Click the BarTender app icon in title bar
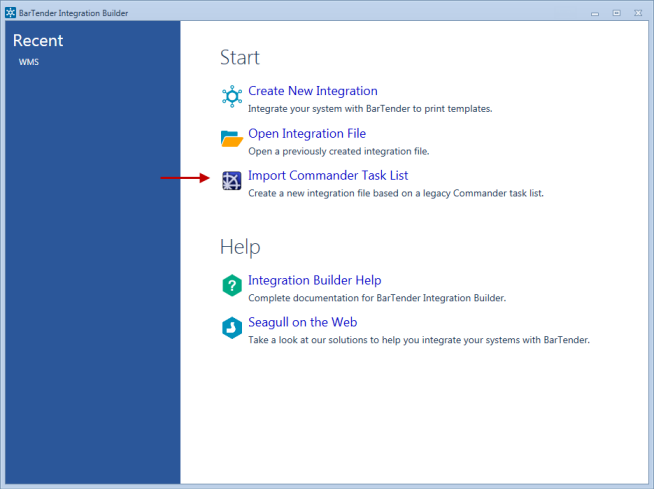The width and height of the screenshot is (654, 489). click(x=10, y=13)
